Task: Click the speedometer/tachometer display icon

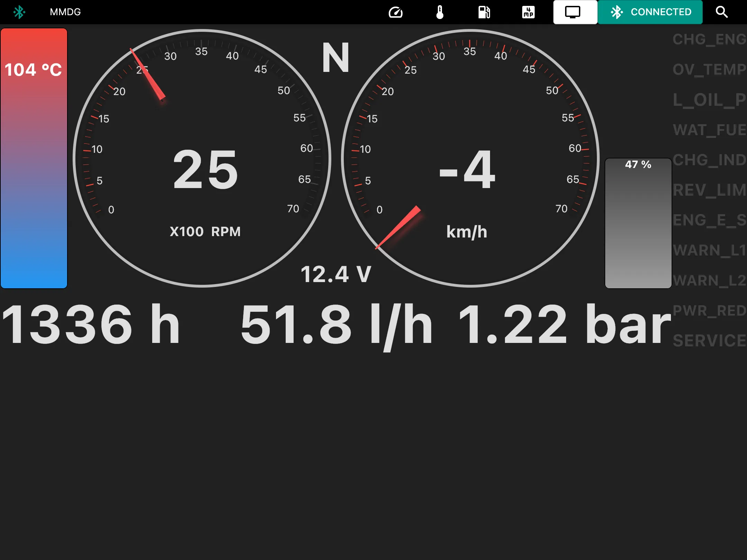Action: coord(395,11)
